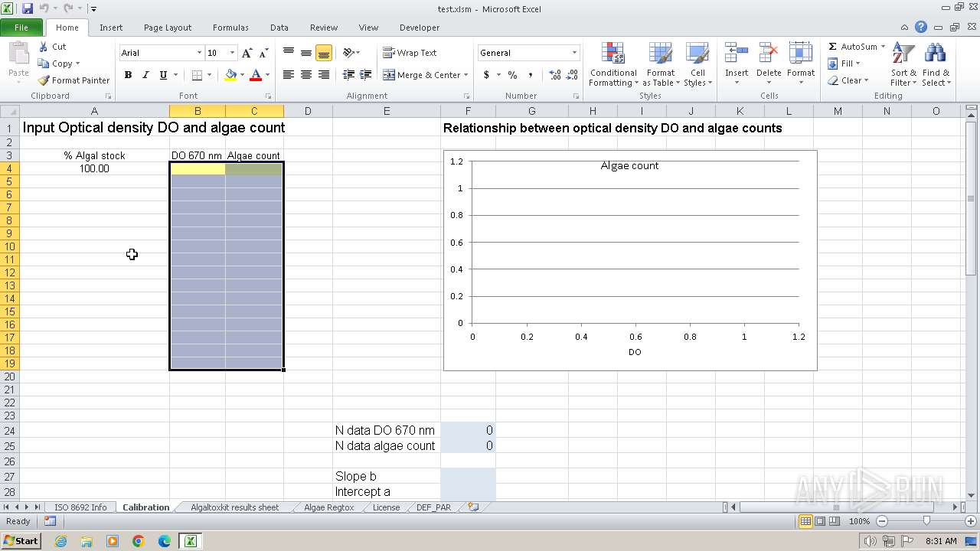Apply Comma Style format
Screen dimensions: 980x551
530,75
